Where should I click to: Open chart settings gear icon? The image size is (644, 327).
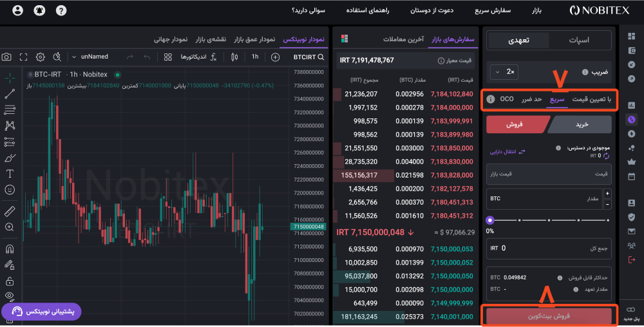(x=40, y=57)
